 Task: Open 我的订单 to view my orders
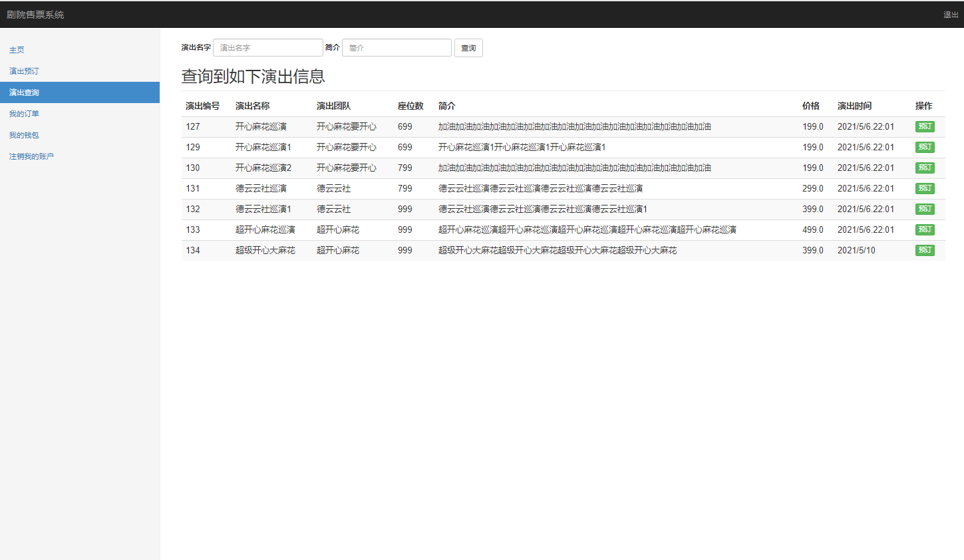pos(25,113)
